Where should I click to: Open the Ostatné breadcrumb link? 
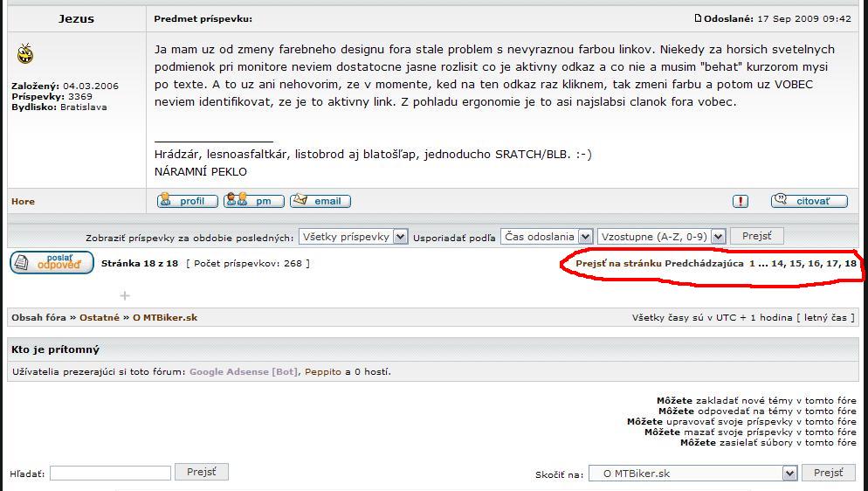coord(99,318)
